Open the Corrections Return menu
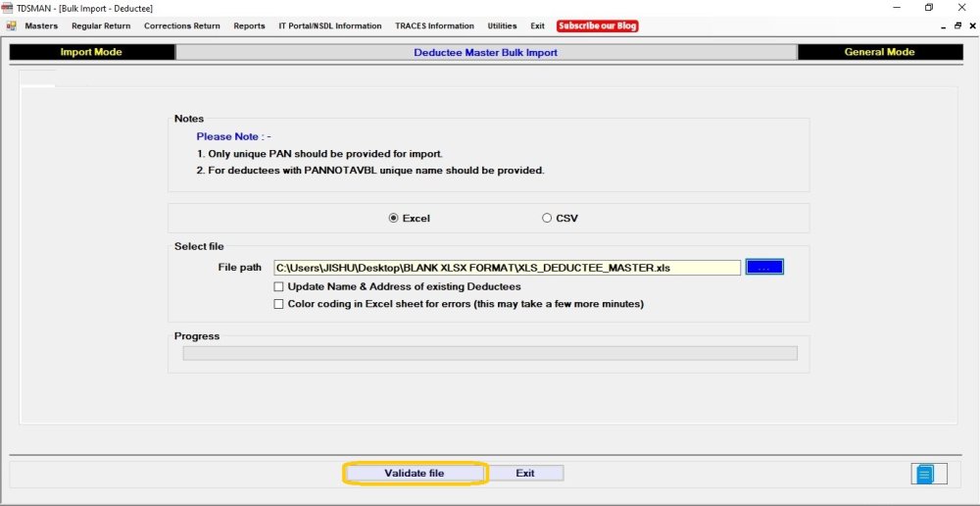Viewport: 980px width, 506px height. point(182,26)
